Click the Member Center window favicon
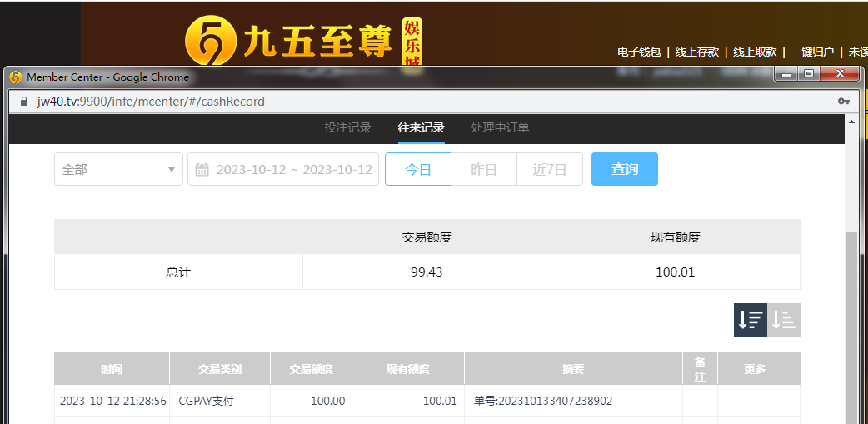868x424 pixels. (16, 77)
